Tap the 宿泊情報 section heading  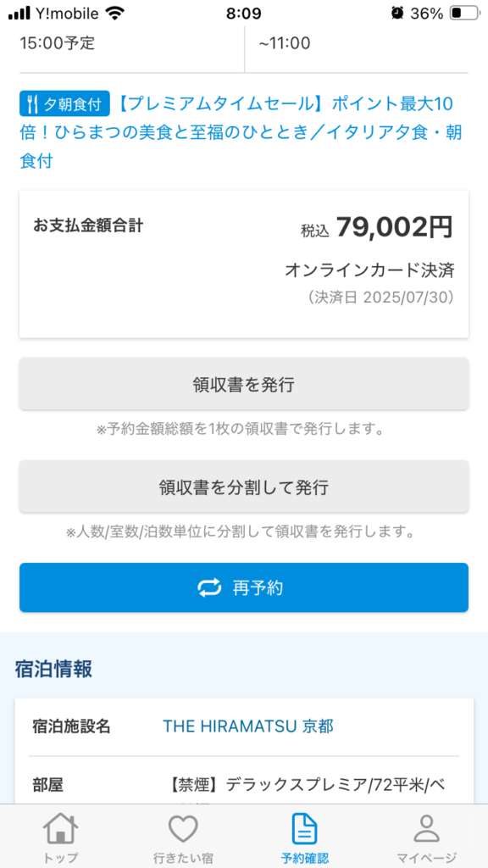[x=53, y=669]
